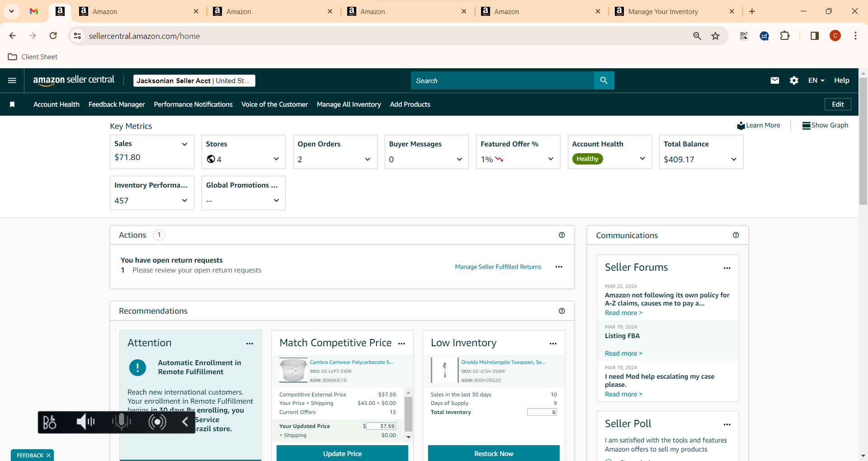Open the Seller Poll options menu

tap(727, 424)
